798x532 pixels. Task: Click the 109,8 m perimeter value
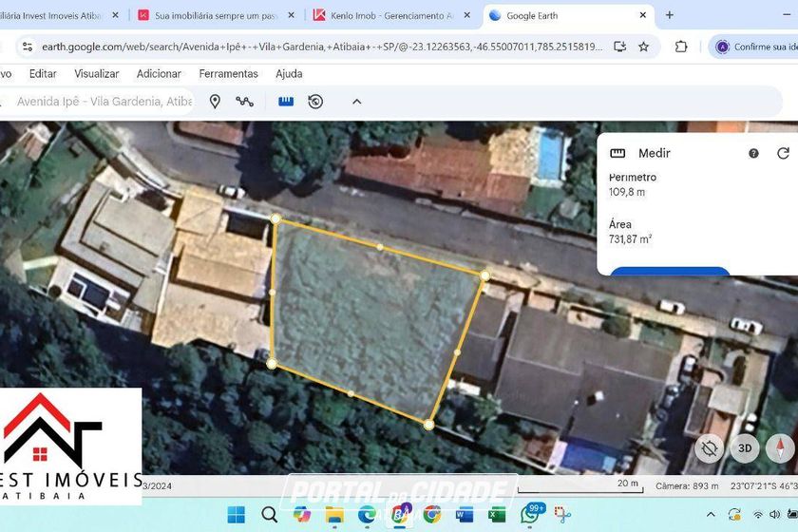click(626, 192)
